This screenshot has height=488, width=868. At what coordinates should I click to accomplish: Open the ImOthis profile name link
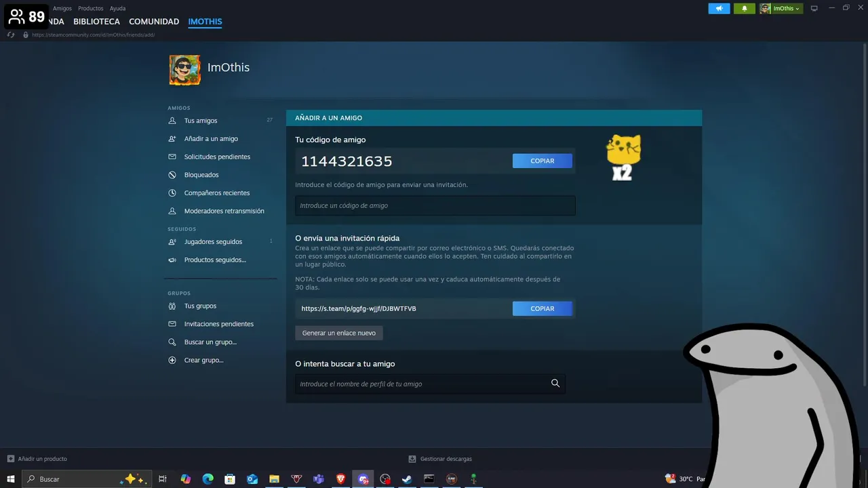(229, 67)
